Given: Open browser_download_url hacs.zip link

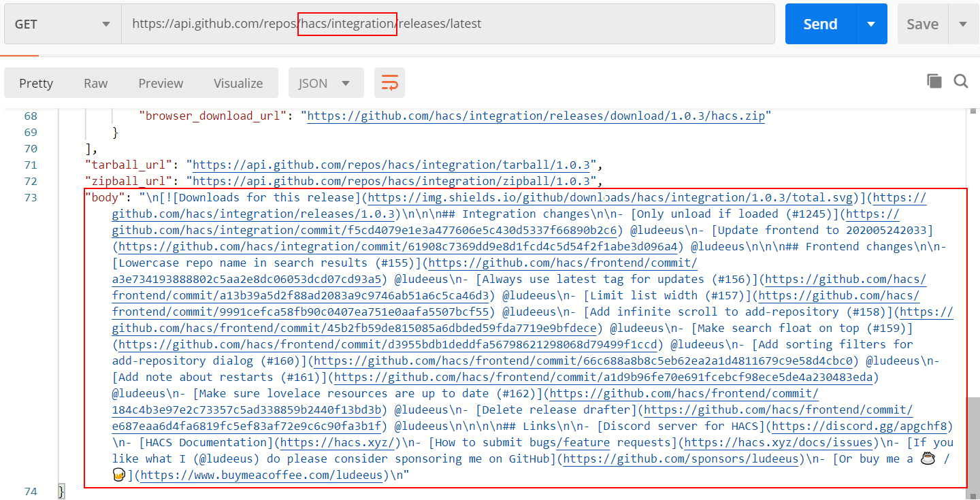Looking at the screenshot, I should [536, 116].
